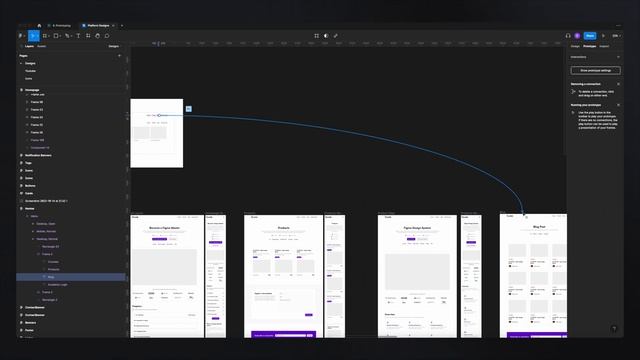The width and height of the screenshot is (640, 360).
Task: Switch to the Design tab
Action: pos(575,47)
